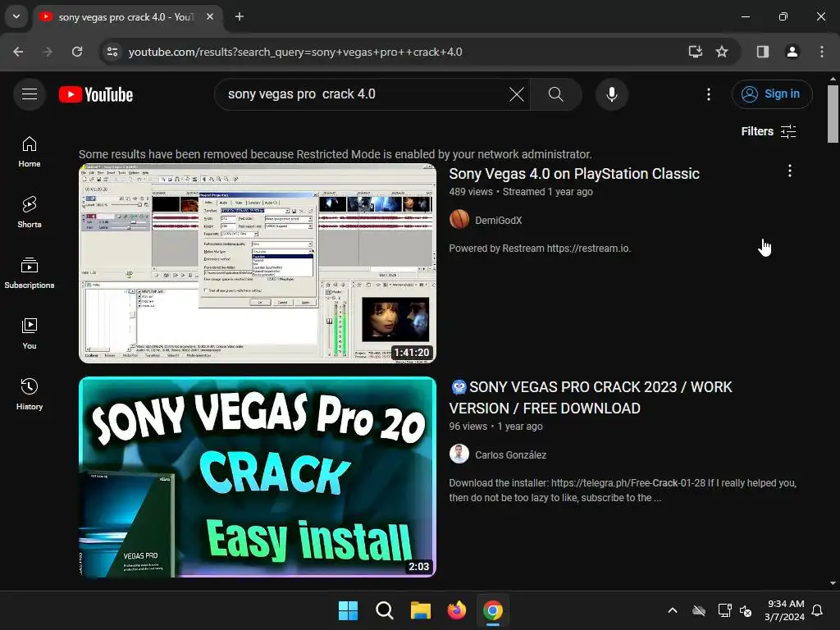Screen dimensions: 840x630
Task: Click the page vertical scrollbar thumb
Action: click(833, 113)
